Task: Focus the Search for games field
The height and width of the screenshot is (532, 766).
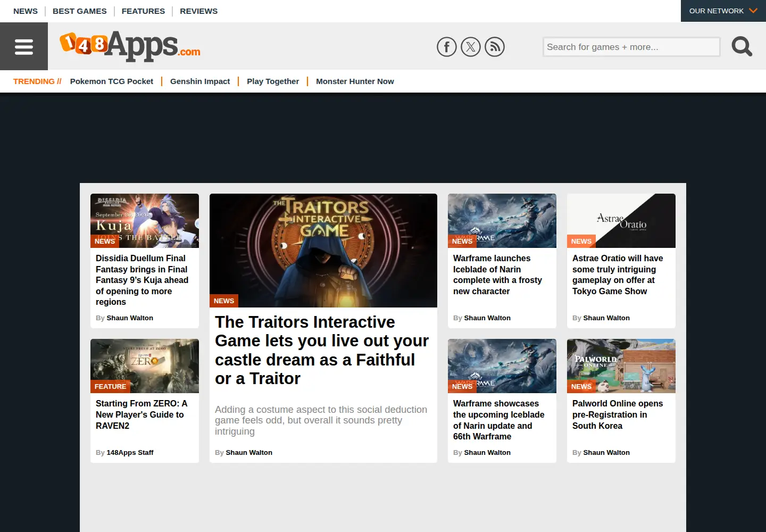Action: tap(631, 47)
